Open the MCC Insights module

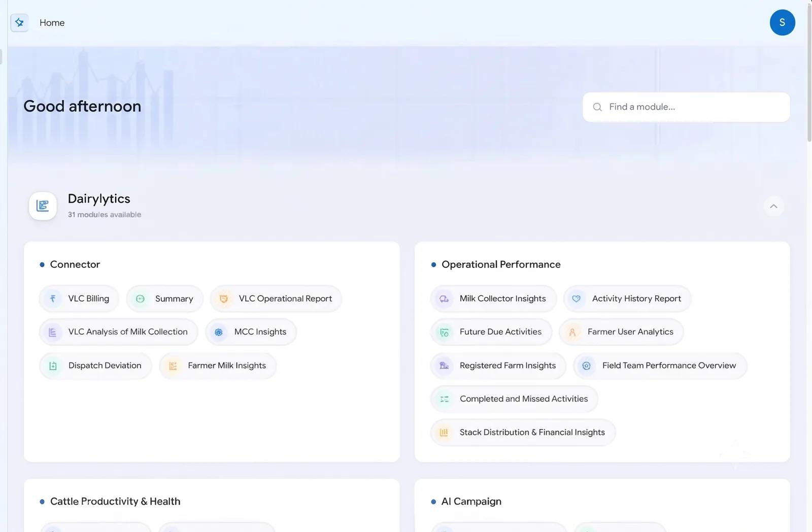(x=251, y=332)
